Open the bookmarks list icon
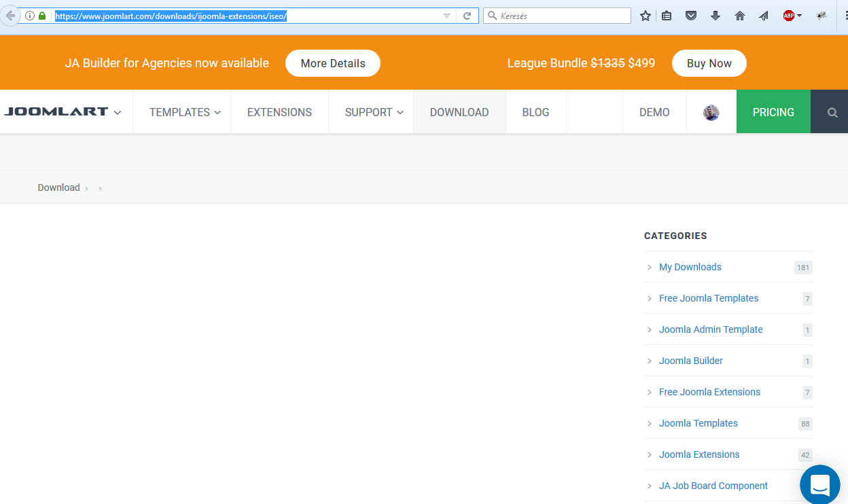This screenshot has width=848, height=504. tap(667, 16)
